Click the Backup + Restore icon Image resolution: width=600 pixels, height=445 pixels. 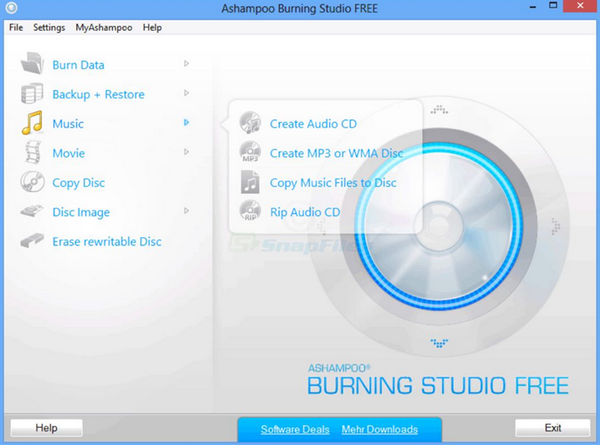point(34,94)
